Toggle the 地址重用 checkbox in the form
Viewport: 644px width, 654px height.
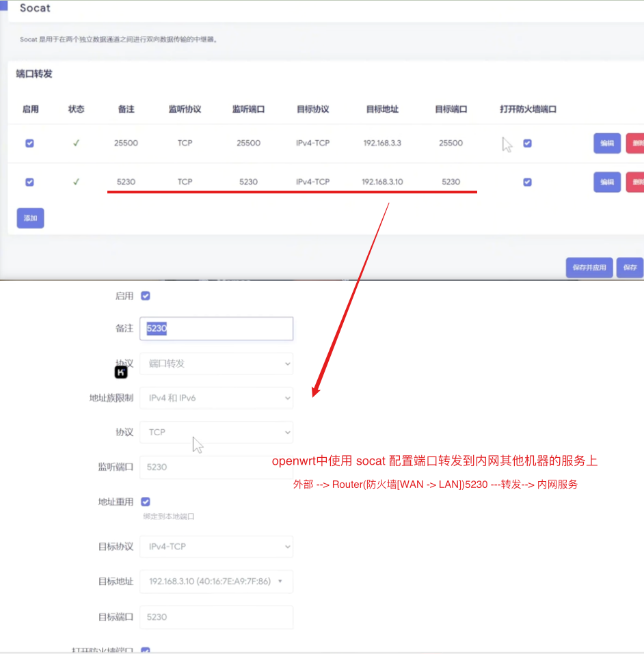[145, 502]
